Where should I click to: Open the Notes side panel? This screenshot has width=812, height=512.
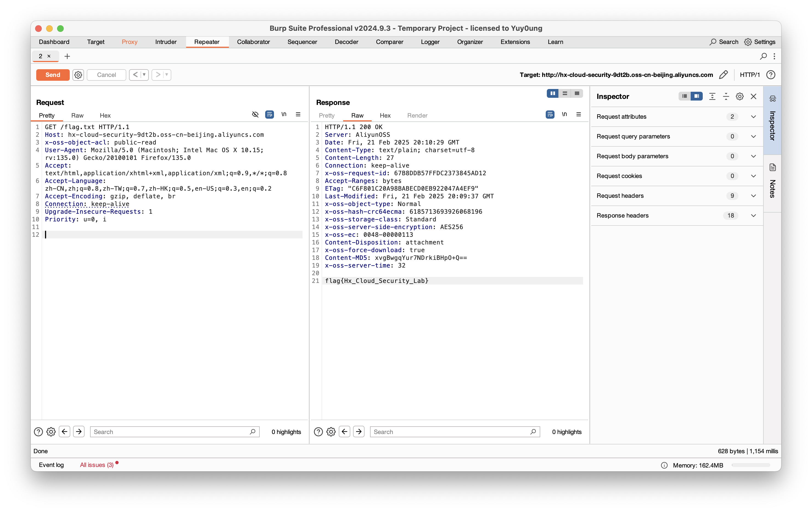pyautogui.click(x=772, y=182)
